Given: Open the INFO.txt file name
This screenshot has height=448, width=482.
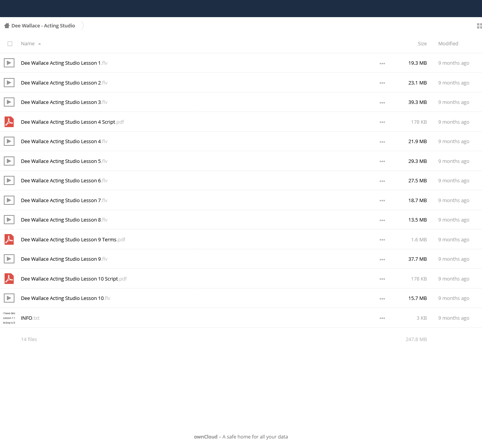Looking at the screenshot, I should click(x=30, y=318).
